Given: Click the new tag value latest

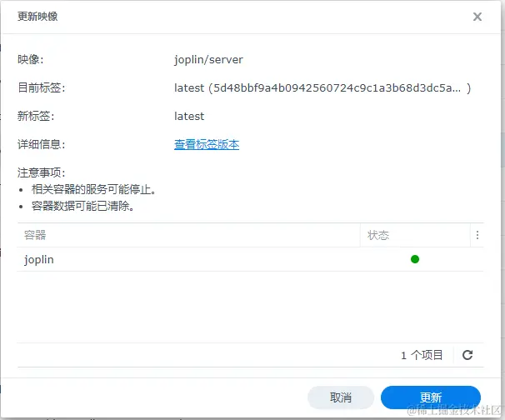Looking at the screenshot, I should [189, 117].
